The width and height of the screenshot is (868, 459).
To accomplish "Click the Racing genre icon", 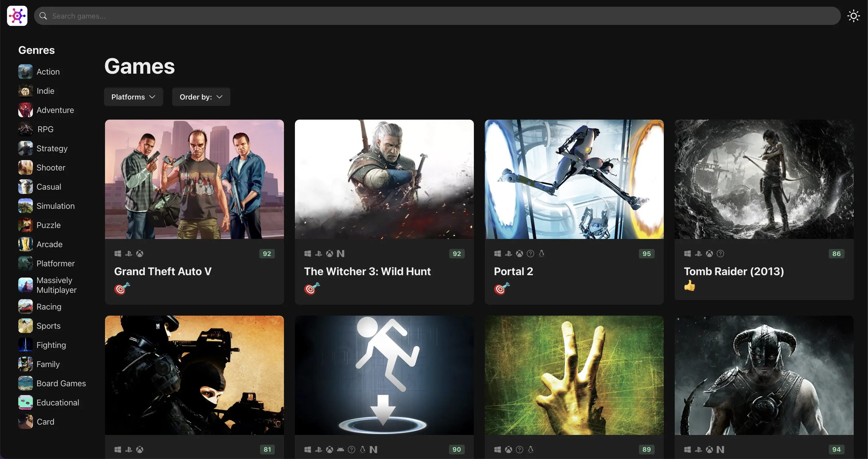I will pyautogui.click(x=25, y=307).
